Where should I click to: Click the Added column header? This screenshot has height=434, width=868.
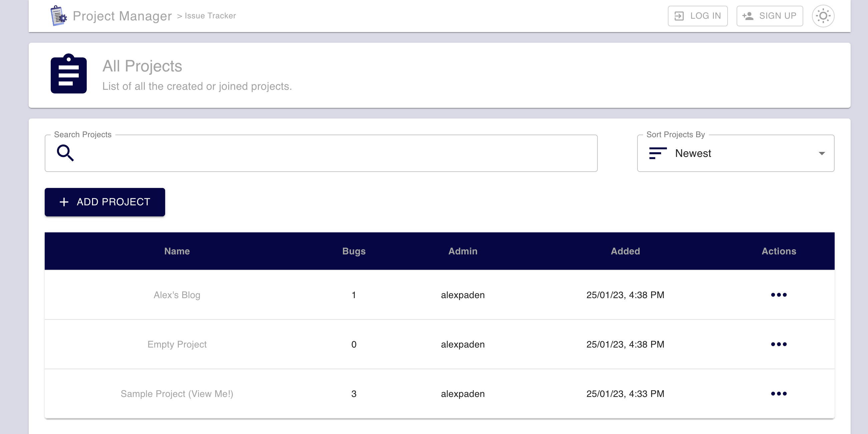pos(625,251)
